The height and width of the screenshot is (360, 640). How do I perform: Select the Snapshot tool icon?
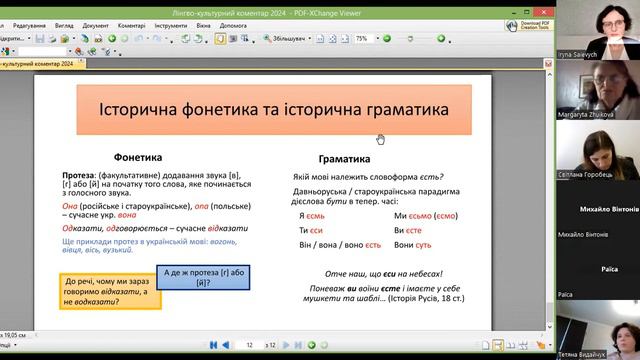tap(233, 39)
